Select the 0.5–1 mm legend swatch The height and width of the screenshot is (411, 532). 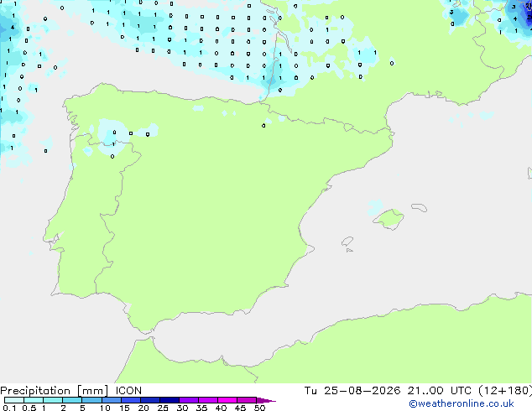34,400
